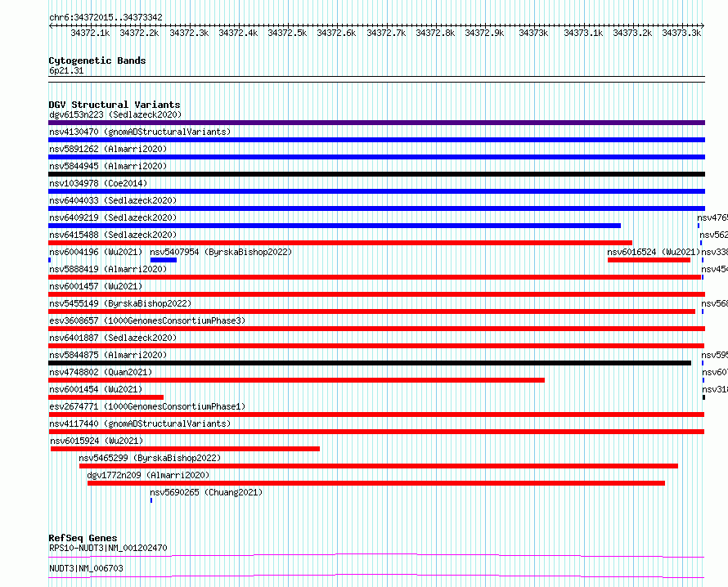728x587 pixels.
Task: Open the nsv6016524 (Wu2021) label
Action: point(654,252)
